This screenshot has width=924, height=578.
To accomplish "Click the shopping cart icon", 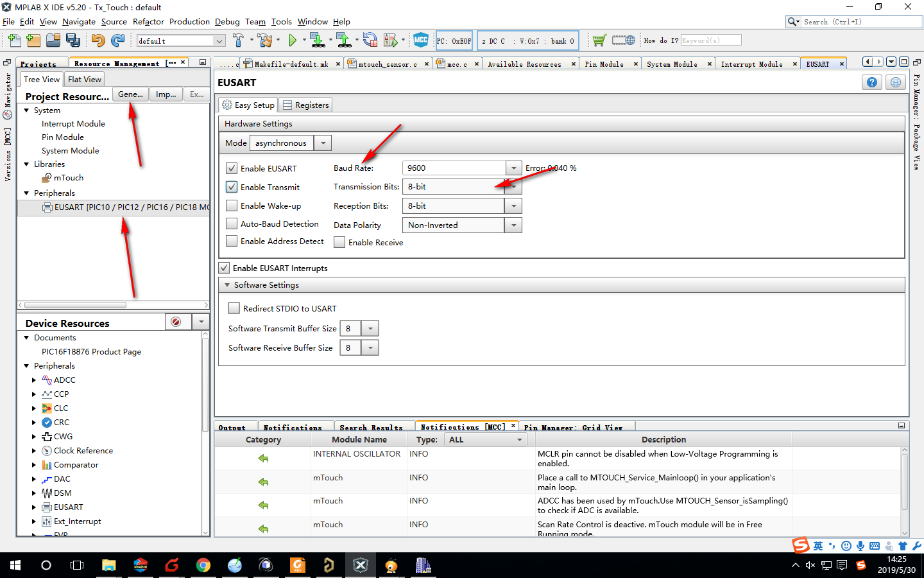I will coord(599,40).
